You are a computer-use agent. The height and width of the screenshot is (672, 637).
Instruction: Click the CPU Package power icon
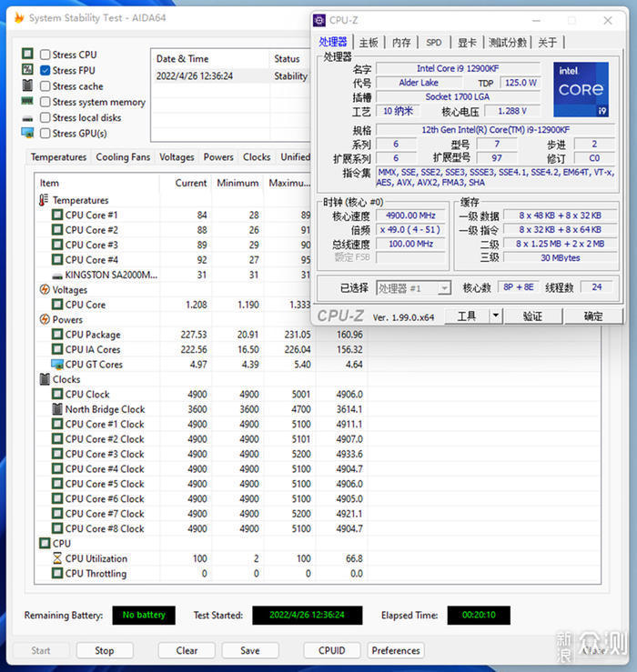coord(57,335)
